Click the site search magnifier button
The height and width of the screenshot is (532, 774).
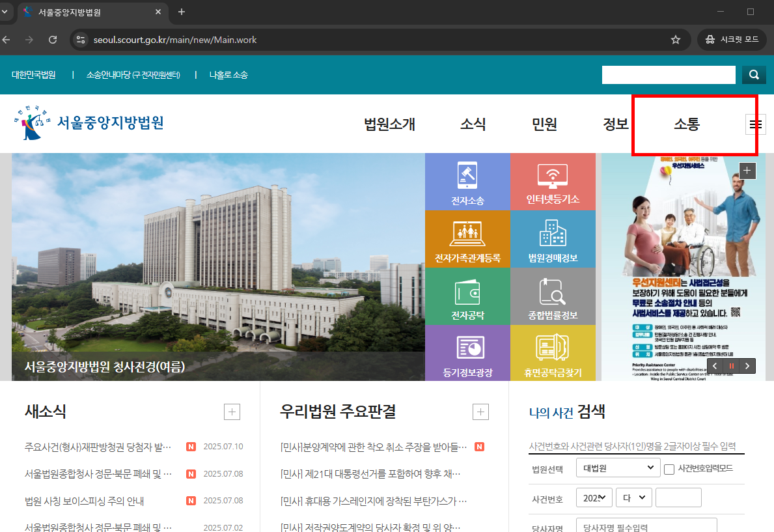754,75
